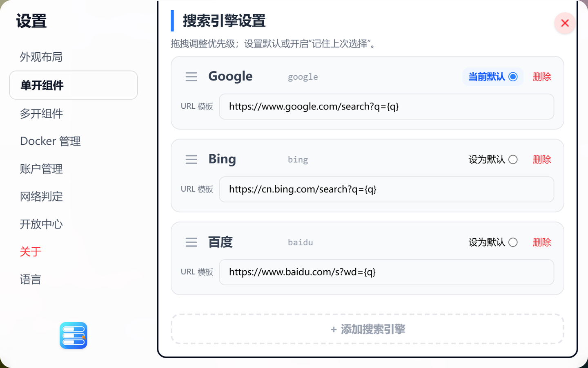Click the drag handle for Google engine
Screen dimensions: 588x368
tap(191, 77)
